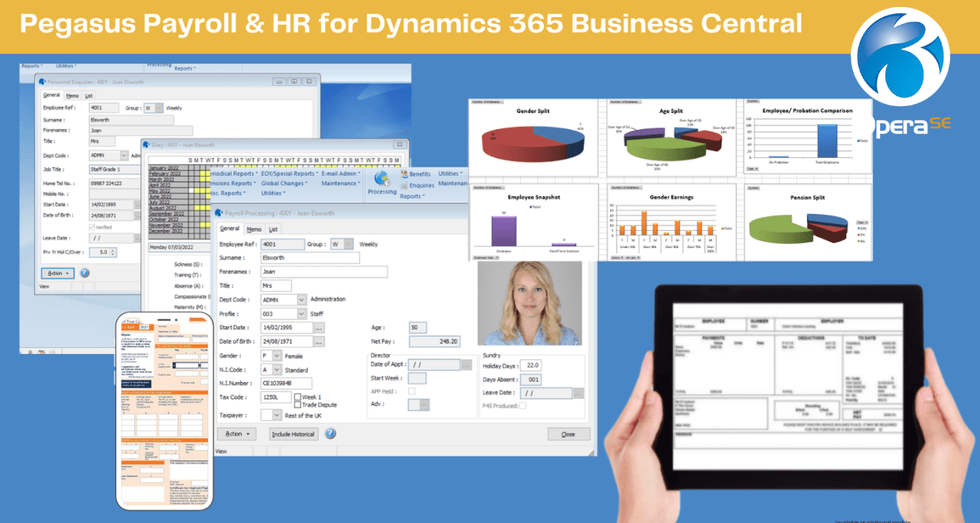
Task: Click the Monday 07/03/2022 date field in Diary
Action: pyautogui.click(x=179, y=248)
